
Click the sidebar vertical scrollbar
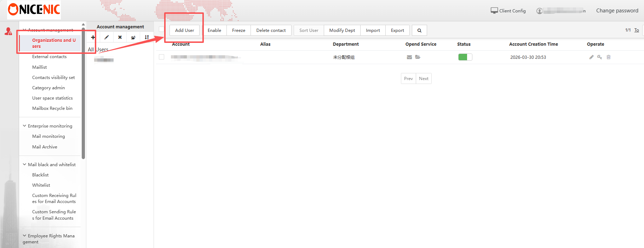84,92
